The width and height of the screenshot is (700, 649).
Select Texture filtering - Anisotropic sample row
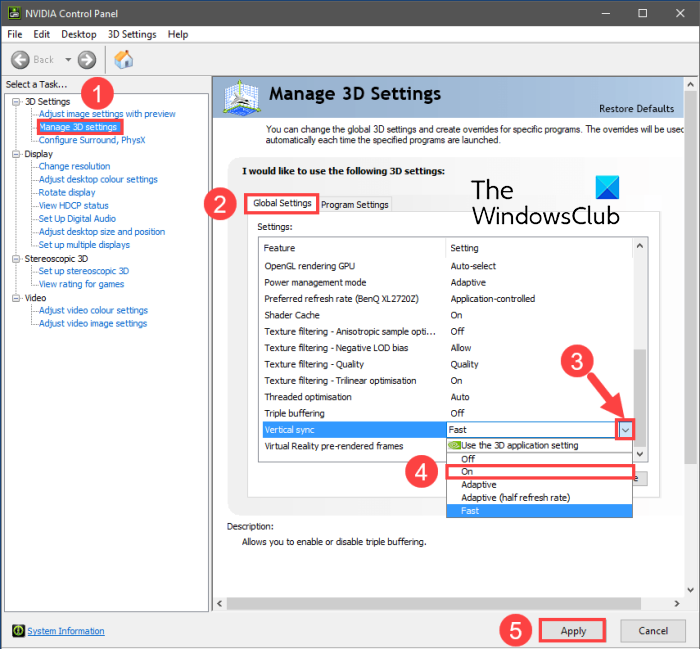coord(446,332)
